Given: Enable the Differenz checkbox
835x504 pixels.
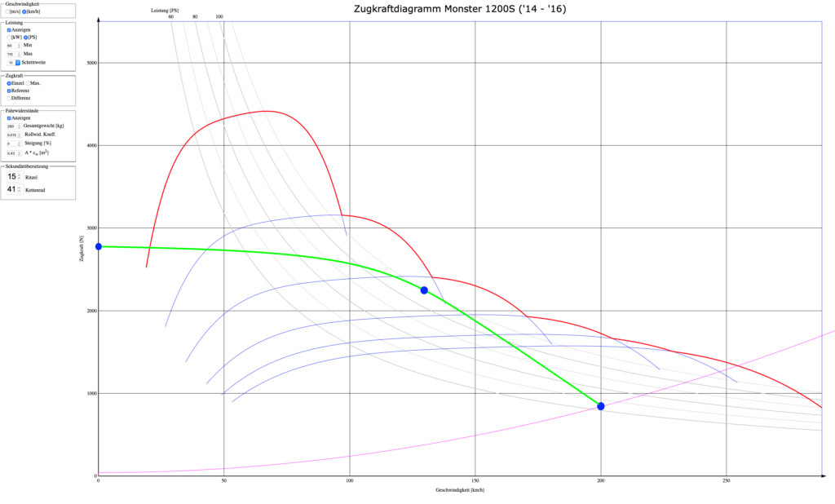Looking at the screenshot, I should click(x=9, y=98).
